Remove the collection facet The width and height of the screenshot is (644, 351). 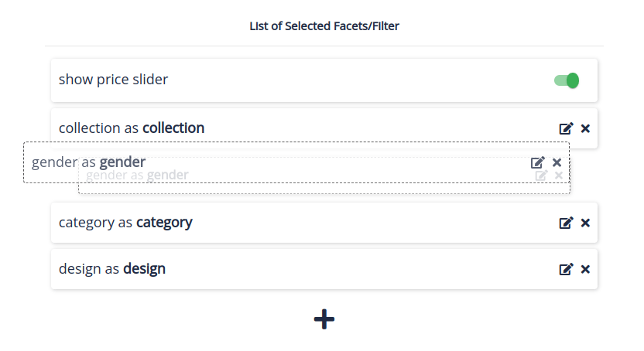(x=585, y=128)
